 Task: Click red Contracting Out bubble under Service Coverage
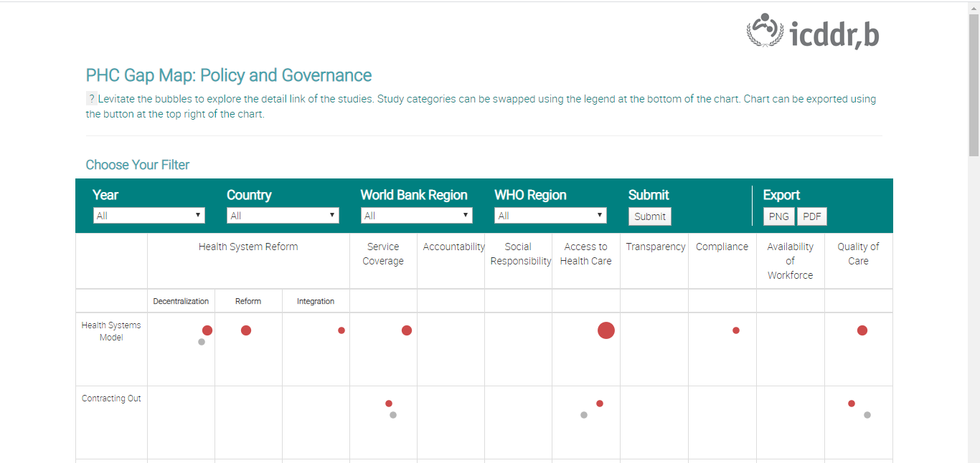click(389, 404)
